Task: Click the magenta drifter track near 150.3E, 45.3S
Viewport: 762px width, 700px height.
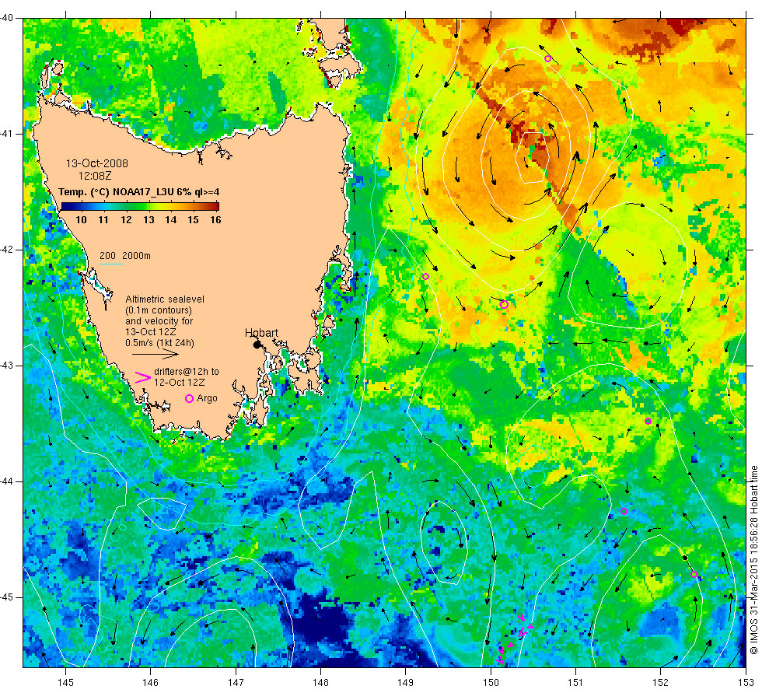Action: coord(515,639)
